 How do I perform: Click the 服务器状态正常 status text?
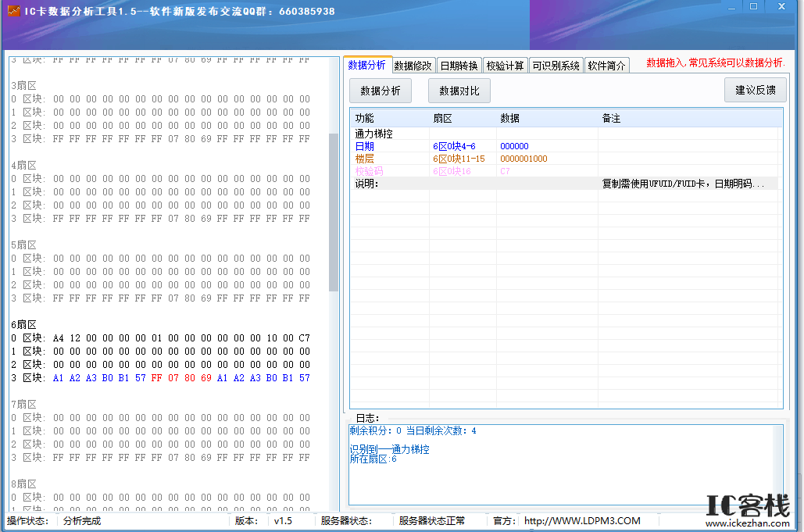point(432,521)
